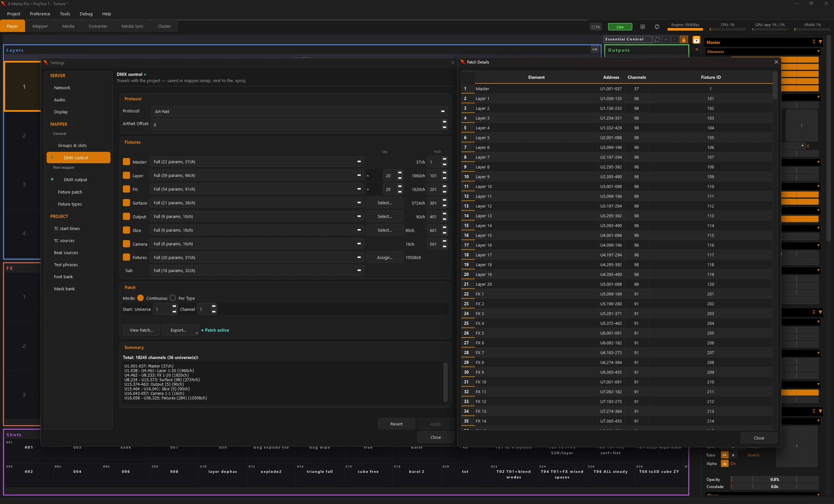Toggle the Surface fixture orange checkbox
The height and width of the screenshot is (504, 834).
pyautogui.click(x=126, y=203)
